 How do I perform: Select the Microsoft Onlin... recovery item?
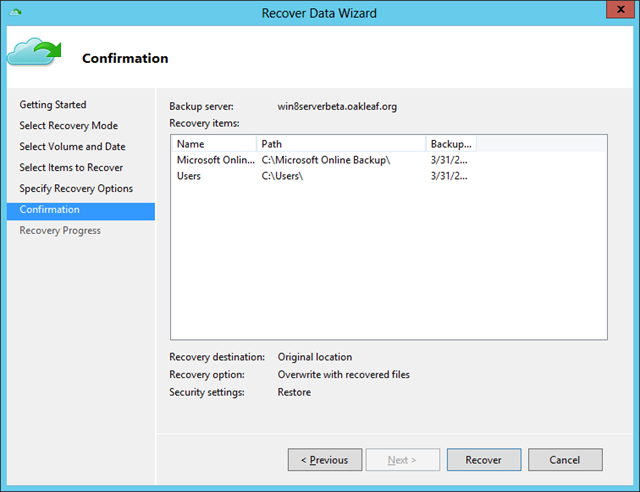[x=216, y=160]
